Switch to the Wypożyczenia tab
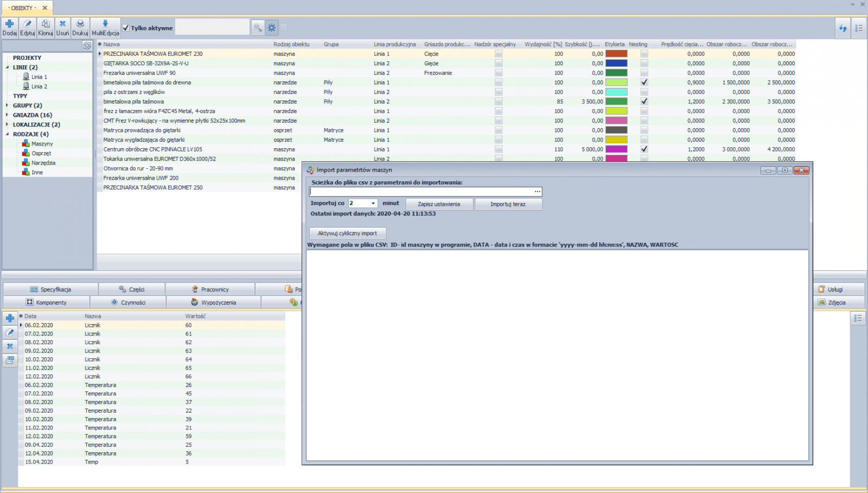Screen dimensions: 868x493 click(x=214, y=302)
